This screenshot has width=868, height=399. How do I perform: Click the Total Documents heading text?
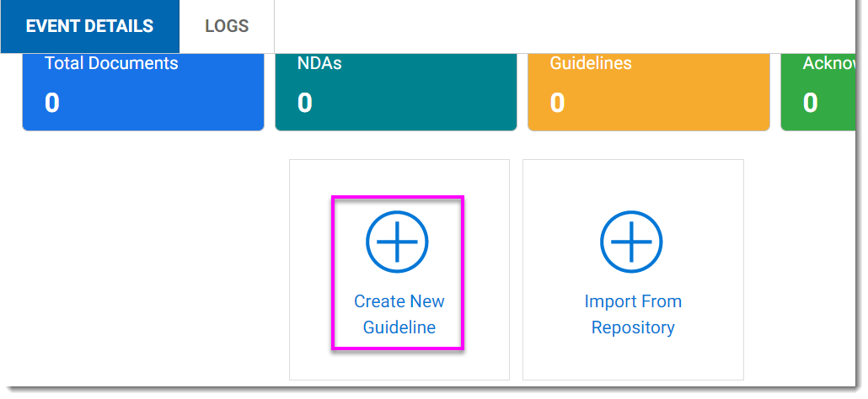click(x=111, y=63)
